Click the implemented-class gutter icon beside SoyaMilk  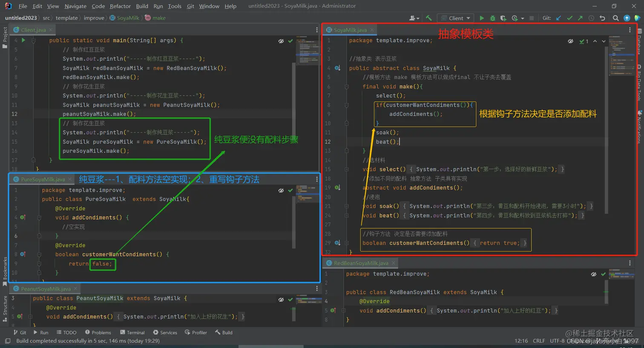click(x=337, y=68)
